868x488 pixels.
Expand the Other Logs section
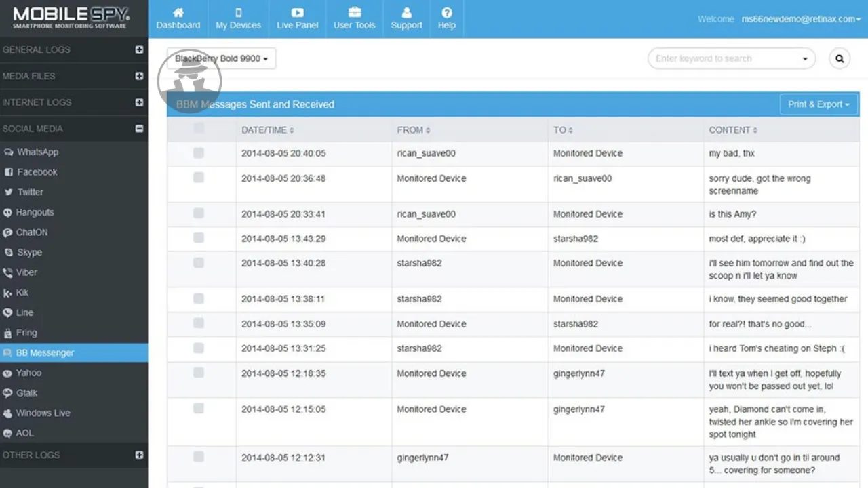pyautogui.click(x=139, y=455)
